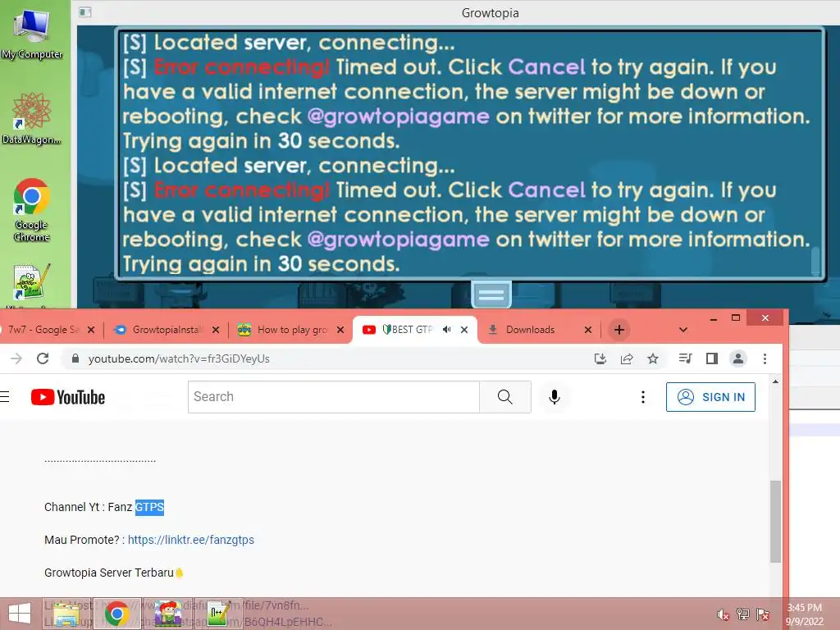Open the taskbar clock 3:45 PM
The height and width of the screenshot is (630, 840).
point(805,614)
